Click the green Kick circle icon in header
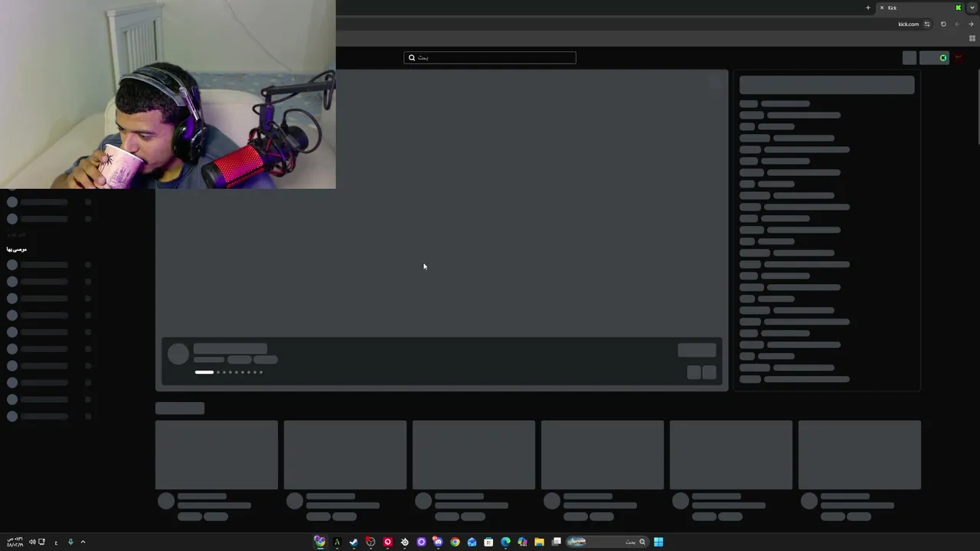Image resolution: width=980 pixels, height=551 pixels. 943,57
